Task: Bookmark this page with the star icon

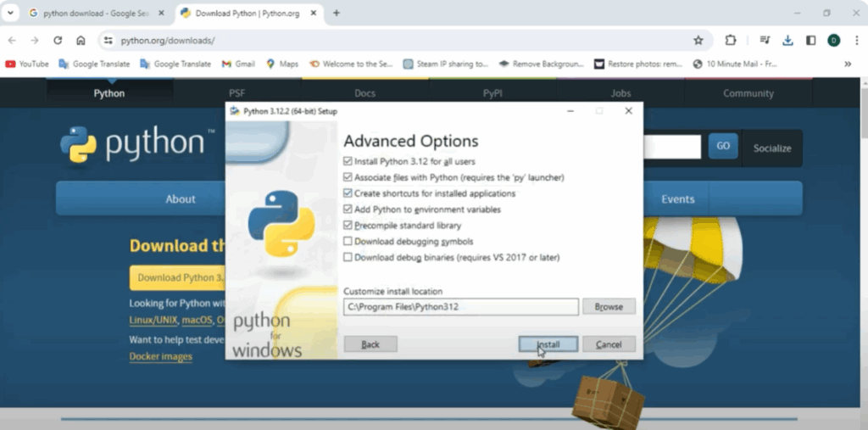Action: pyautogui.click(x=698, y=41)
